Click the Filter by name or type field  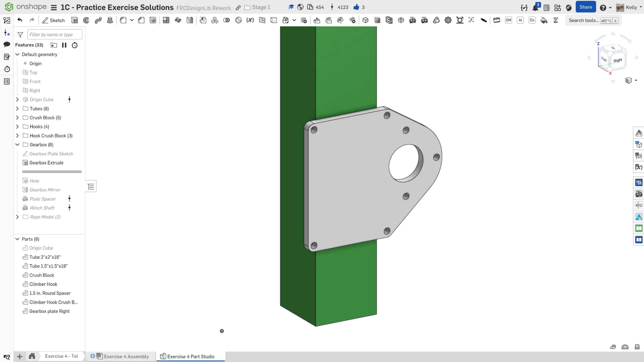[x=55, y=35]
